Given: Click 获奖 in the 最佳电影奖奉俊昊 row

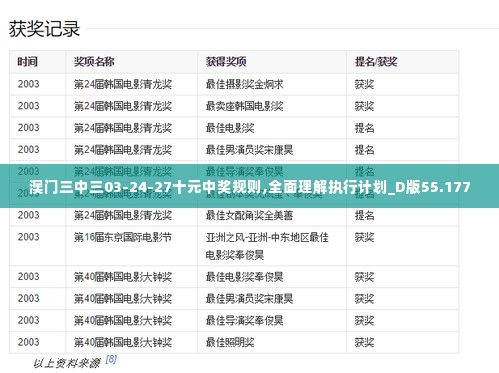Looking at the screenshot, I should pos(364,277).
